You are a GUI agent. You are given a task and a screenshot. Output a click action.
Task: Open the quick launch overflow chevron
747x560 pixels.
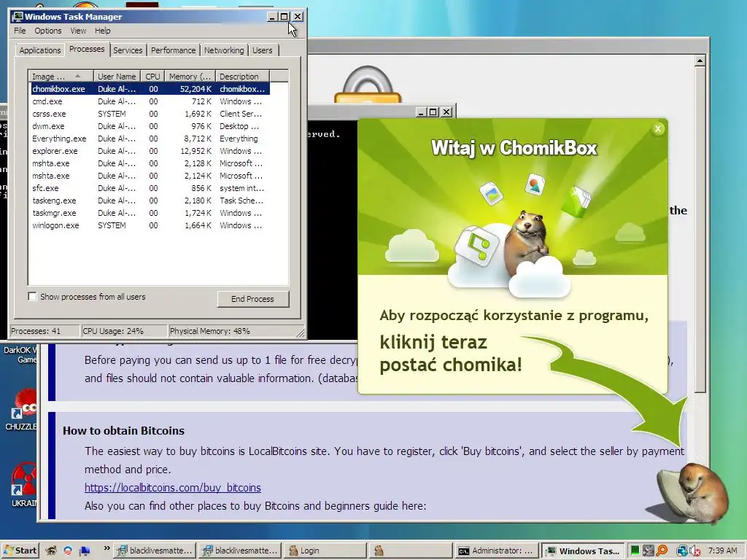point(107,548)
